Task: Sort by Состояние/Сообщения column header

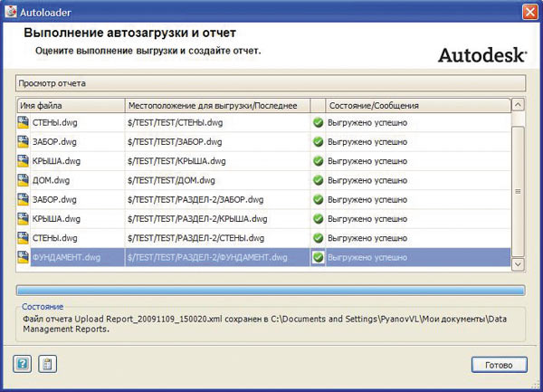Action: [x=418, y=106]
